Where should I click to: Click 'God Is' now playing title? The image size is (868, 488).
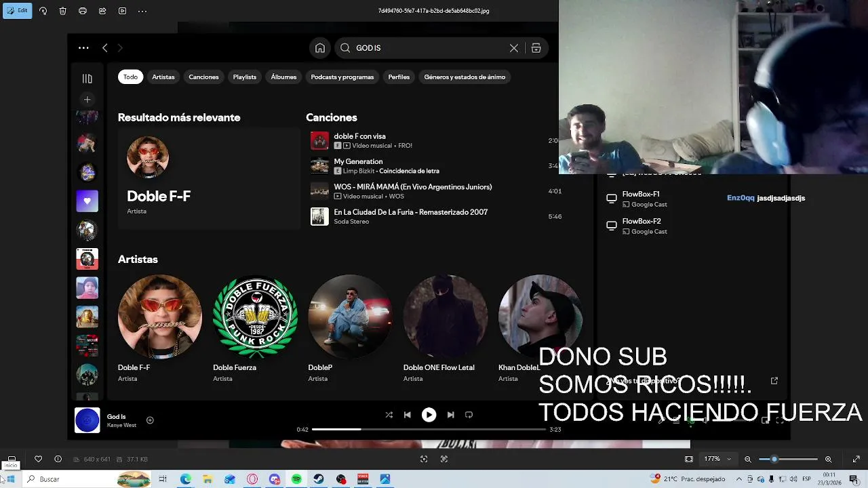coord(117,416)
